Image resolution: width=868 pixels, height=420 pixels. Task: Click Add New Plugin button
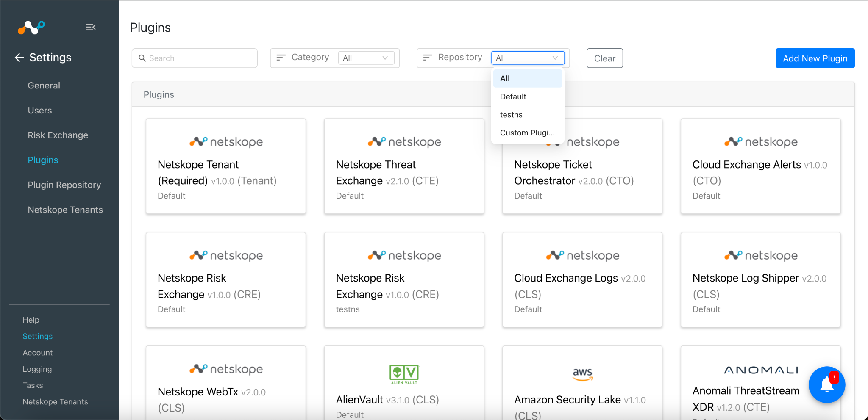[815, 58]
